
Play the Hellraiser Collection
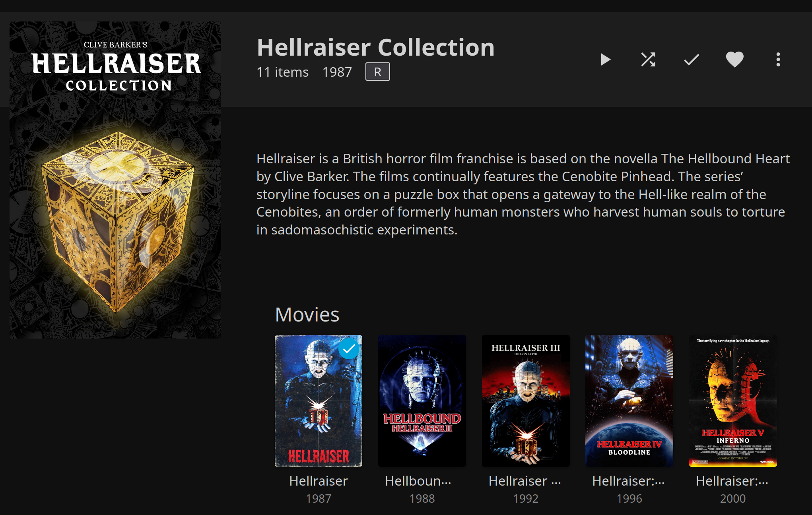click(x=605, y=60)
